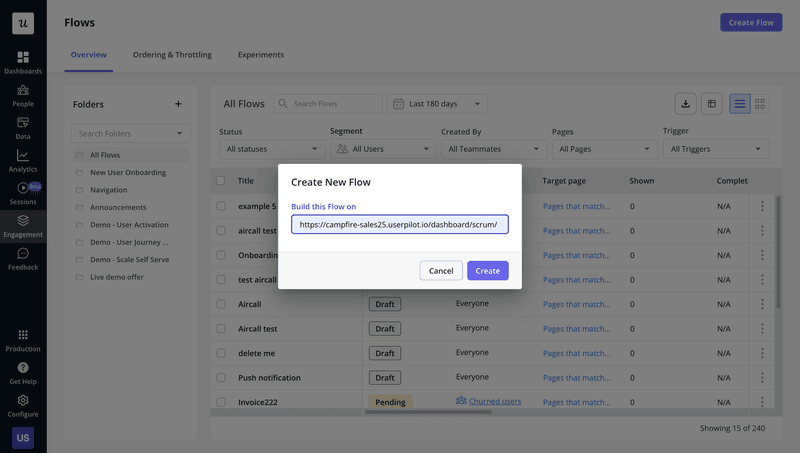
Task: Click the Build this Flow URL field
Action: tap(399, 225)
